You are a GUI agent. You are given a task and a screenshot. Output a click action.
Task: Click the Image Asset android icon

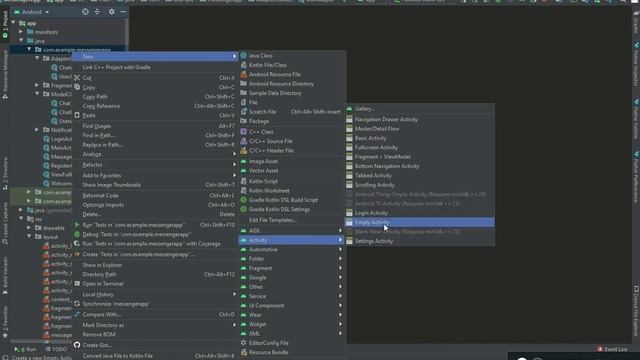pyautogui.click(x=244, y=161)
